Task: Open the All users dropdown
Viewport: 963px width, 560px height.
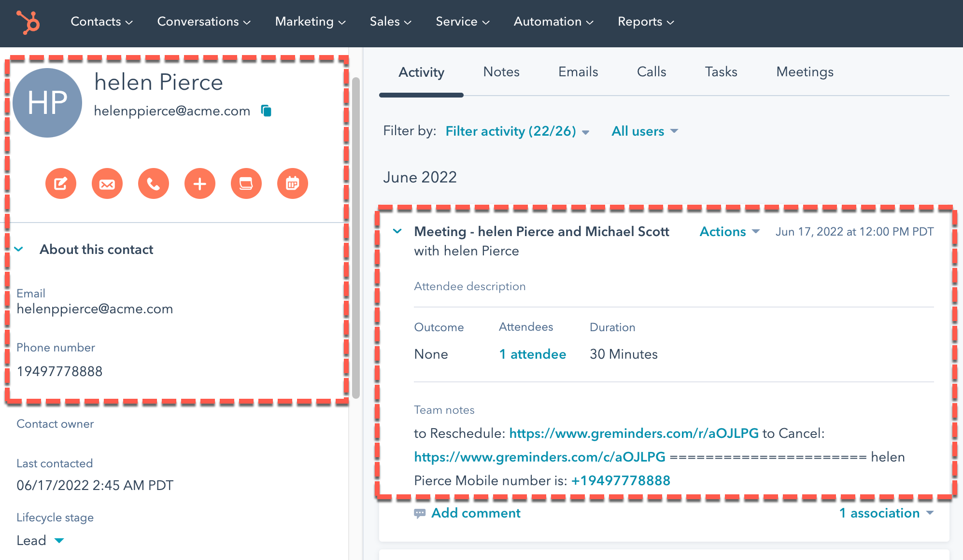Action: coord(644,131)
